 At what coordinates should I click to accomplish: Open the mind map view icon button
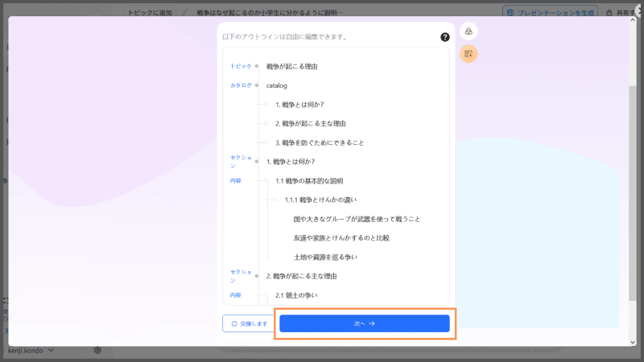click(469, 31)
